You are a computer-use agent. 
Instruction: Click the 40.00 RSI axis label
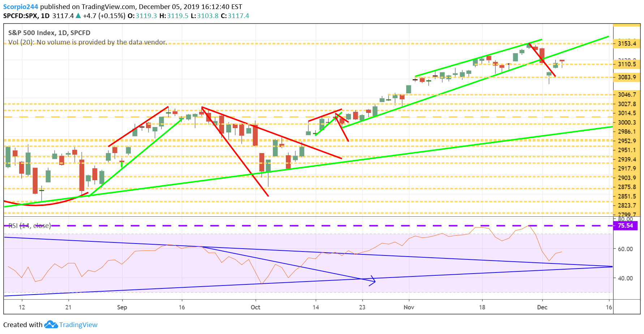click(625, 278)
